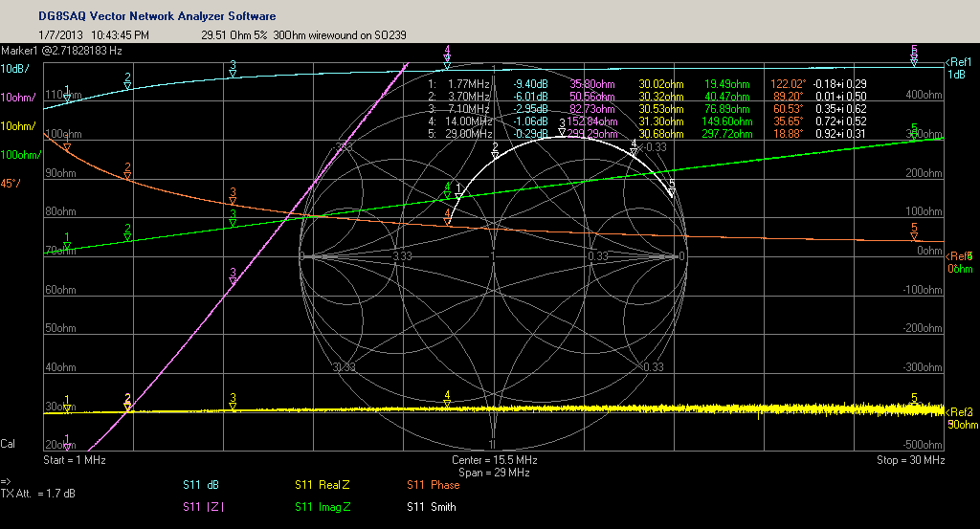Click marker table frequency 3.70MHz
Image resolution: width=980 pixels, height=529 pixels.
(x=468, y=97)
